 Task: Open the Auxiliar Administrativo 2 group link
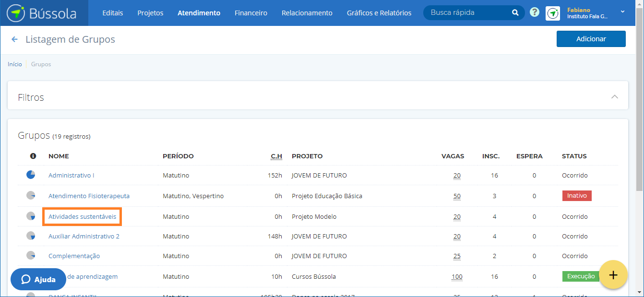[84, 236]
